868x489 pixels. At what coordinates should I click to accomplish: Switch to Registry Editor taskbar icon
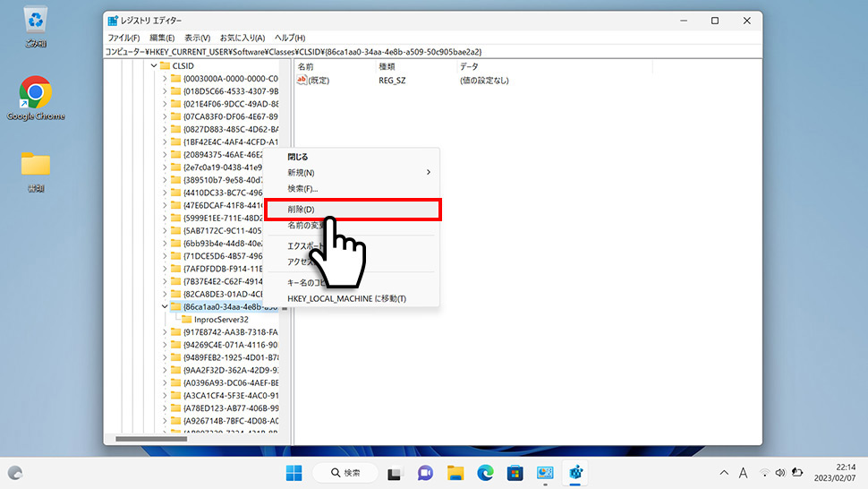[x=575, y=473]
